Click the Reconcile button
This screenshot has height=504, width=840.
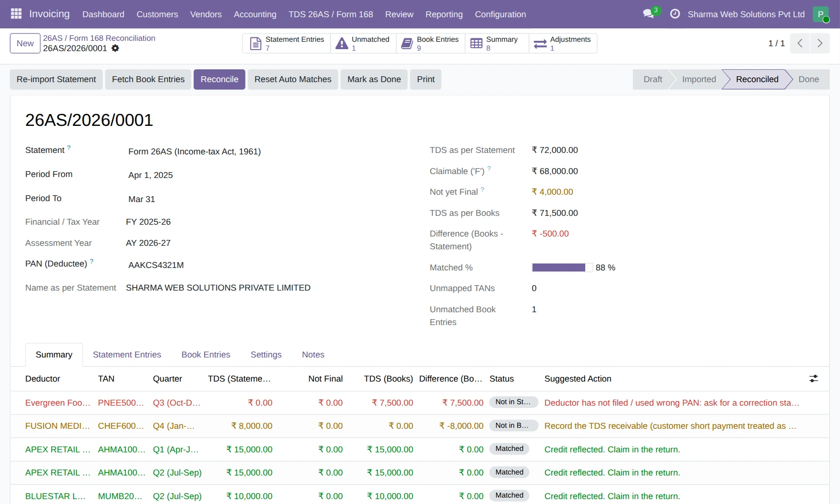coord(219,79)
